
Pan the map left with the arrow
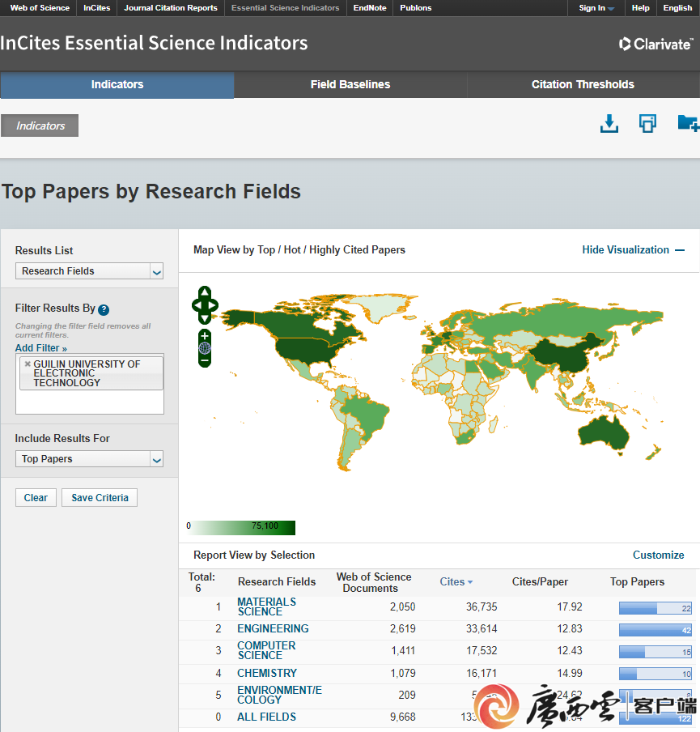tap(197, 305)
